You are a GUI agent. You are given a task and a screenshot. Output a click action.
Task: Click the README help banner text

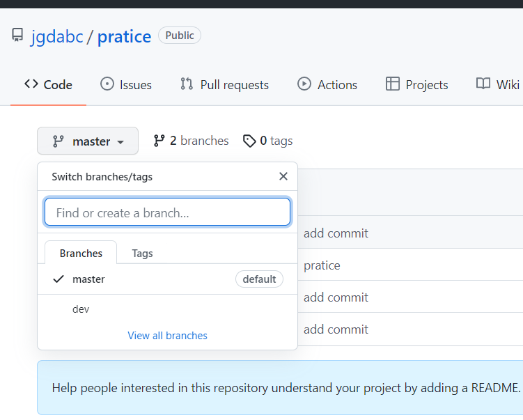coord(286,388)
